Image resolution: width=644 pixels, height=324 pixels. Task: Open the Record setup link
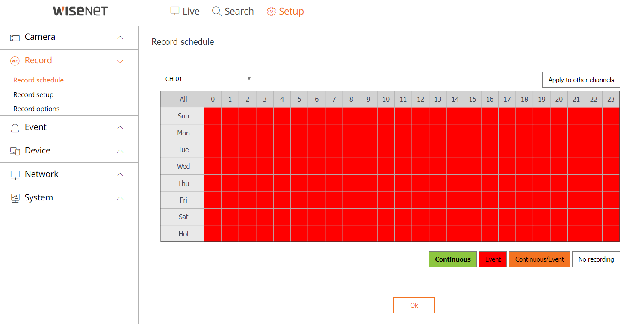pos(33,94)
